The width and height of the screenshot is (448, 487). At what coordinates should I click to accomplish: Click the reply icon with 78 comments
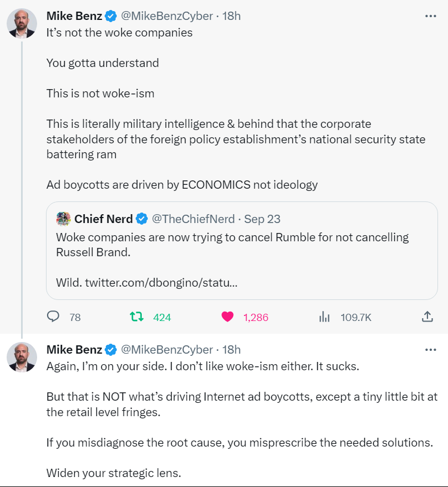coord(53,317)
